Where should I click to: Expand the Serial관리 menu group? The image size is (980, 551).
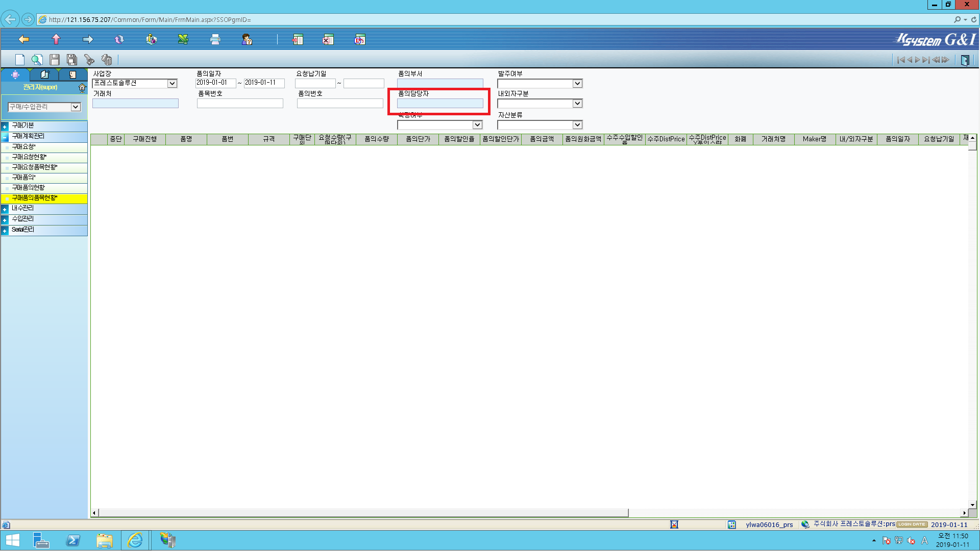(x=5, y=230)
